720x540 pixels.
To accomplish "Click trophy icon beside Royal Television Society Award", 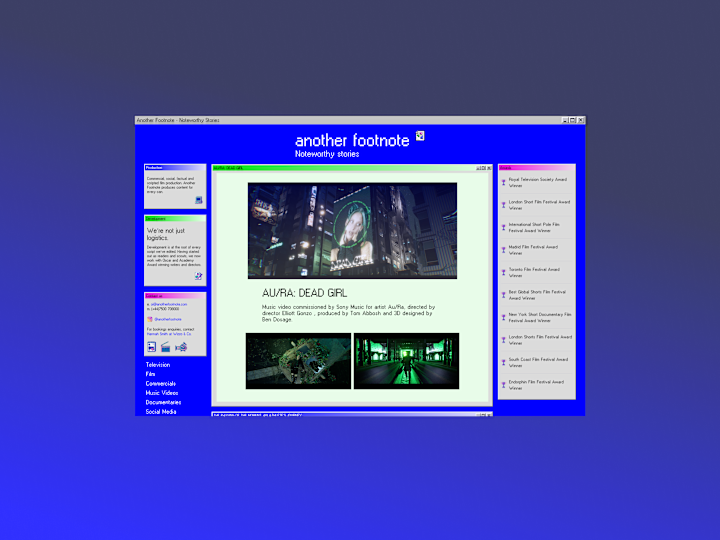I will [x=504, y=183].
